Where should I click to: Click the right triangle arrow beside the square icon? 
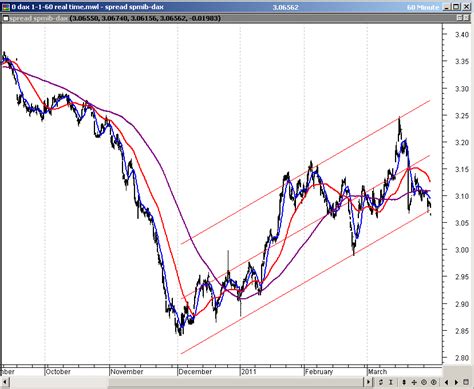coord(456,382)
